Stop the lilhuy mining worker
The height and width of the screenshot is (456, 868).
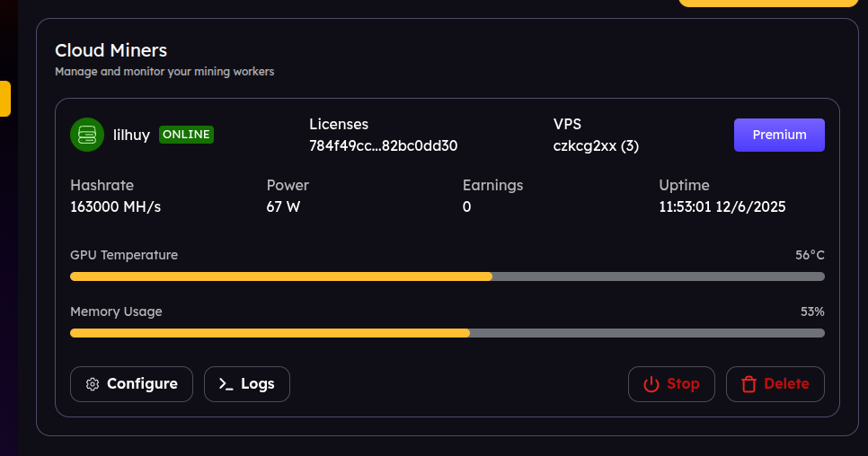[x=671, y=384]
